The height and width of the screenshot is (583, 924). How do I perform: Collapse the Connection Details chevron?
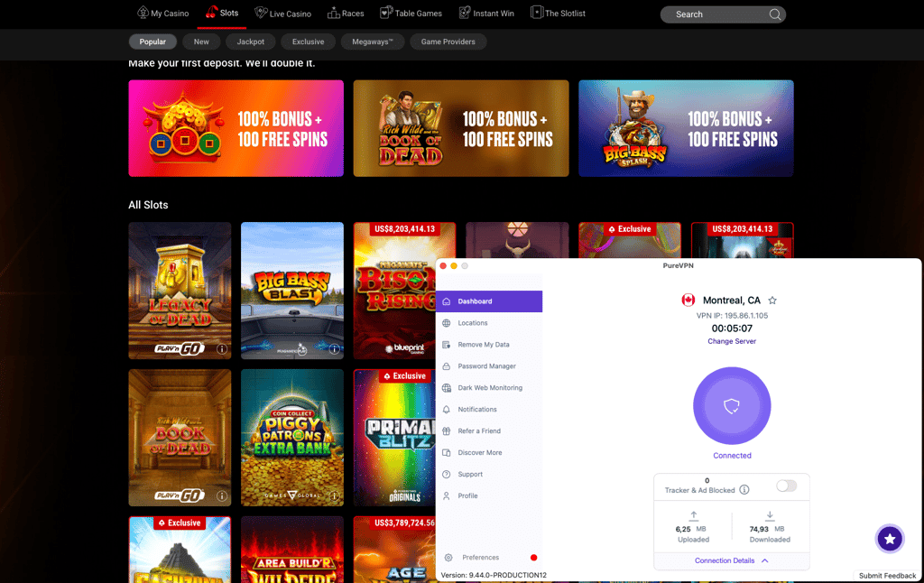tap(765, 560)
